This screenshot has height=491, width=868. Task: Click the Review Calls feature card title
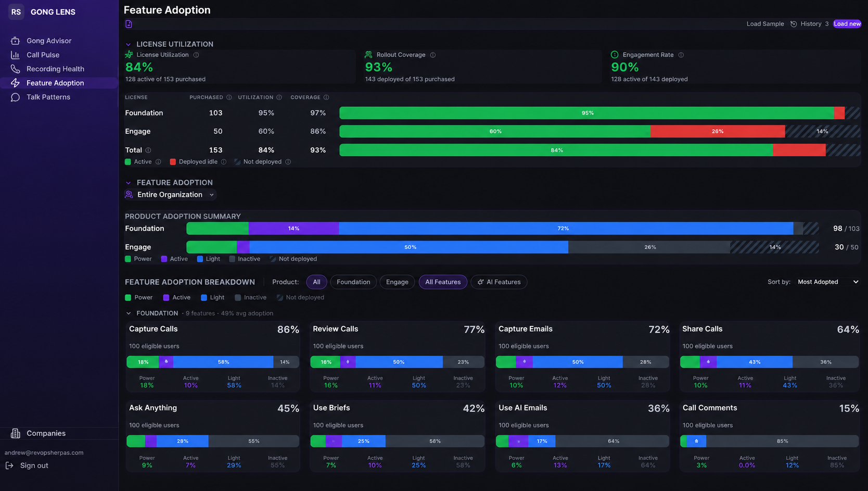tap(336, 329)
